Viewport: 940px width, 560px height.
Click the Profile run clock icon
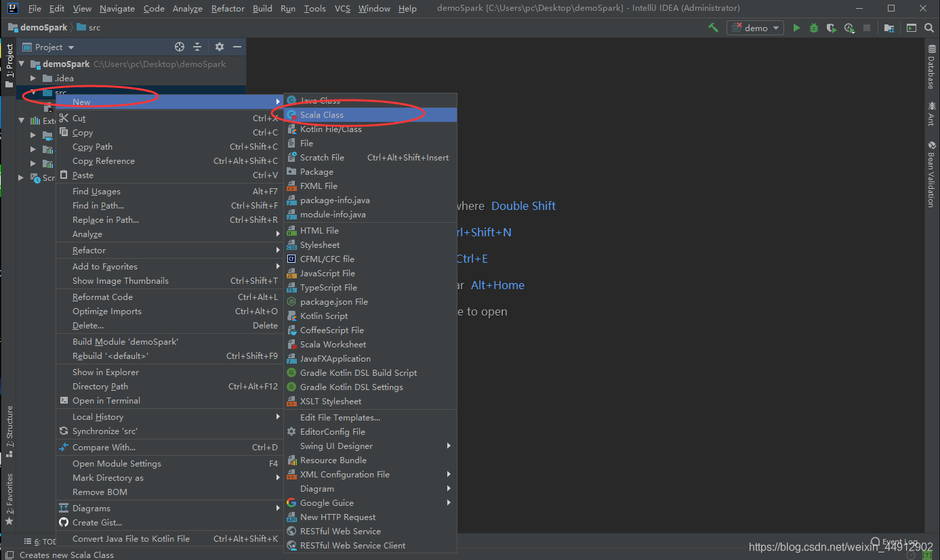point(849,28)
